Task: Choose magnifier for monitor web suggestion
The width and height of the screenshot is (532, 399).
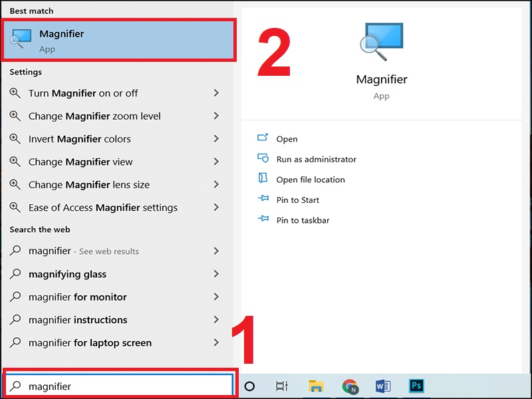Action: tap(114, 297)
